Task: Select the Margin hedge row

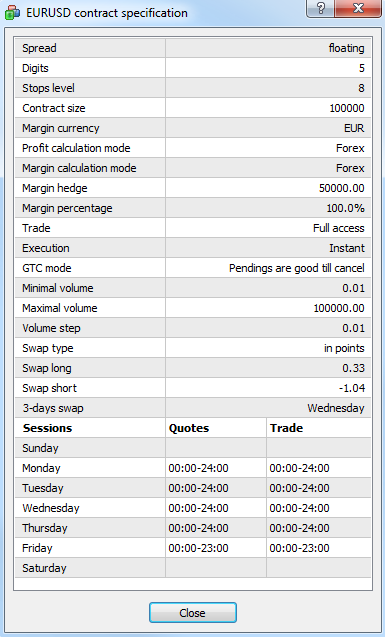Action: (x=193, y=188)
